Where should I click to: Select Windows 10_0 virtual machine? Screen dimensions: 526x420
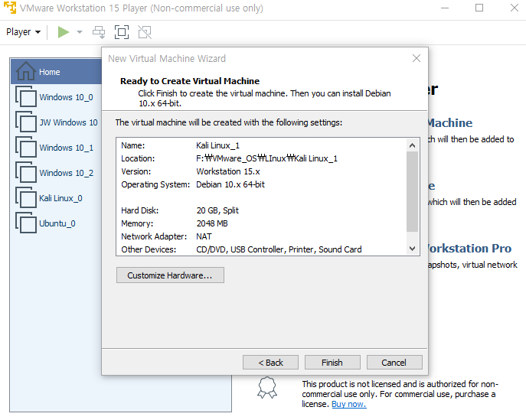click(66, 97)
